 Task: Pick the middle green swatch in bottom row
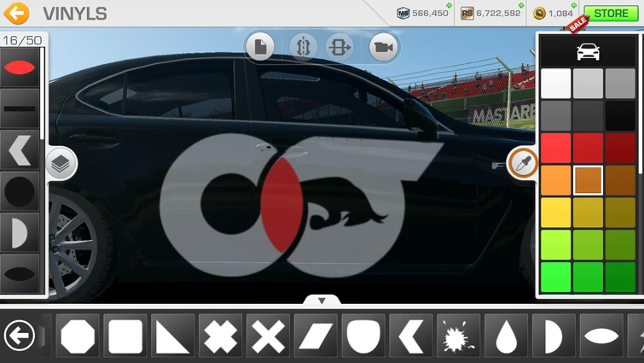point(589,277)
